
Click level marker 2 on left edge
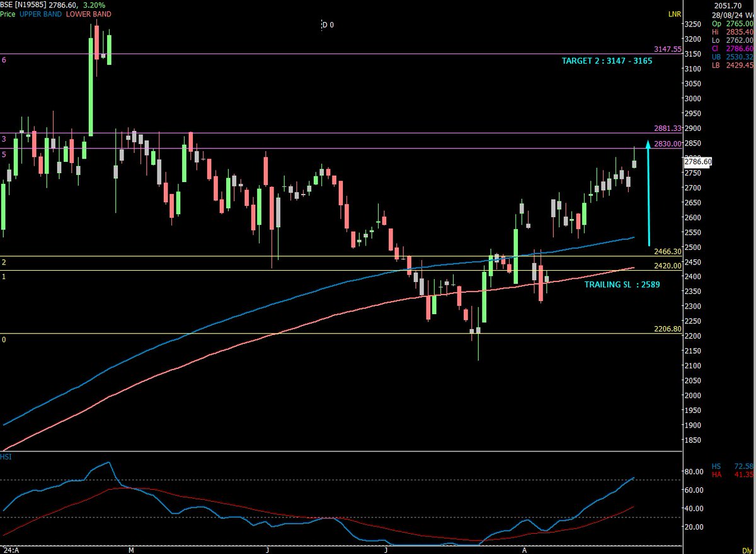click(x=4, y=262)
